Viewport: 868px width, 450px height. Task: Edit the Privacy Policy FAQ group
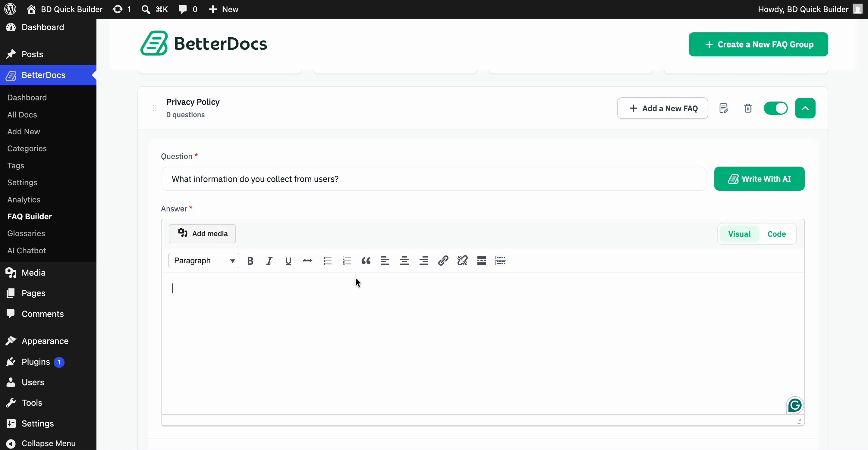click(x=723, y=108)
